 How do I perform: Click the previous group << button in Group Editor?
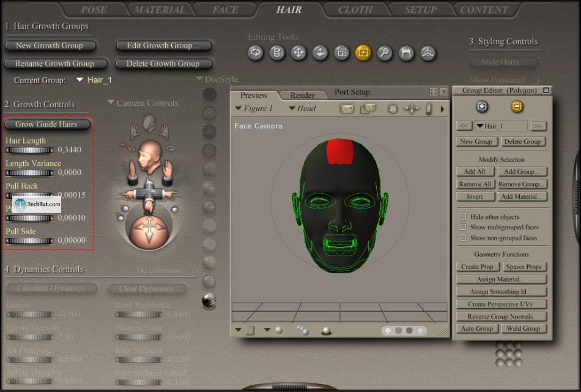[464, 126]
